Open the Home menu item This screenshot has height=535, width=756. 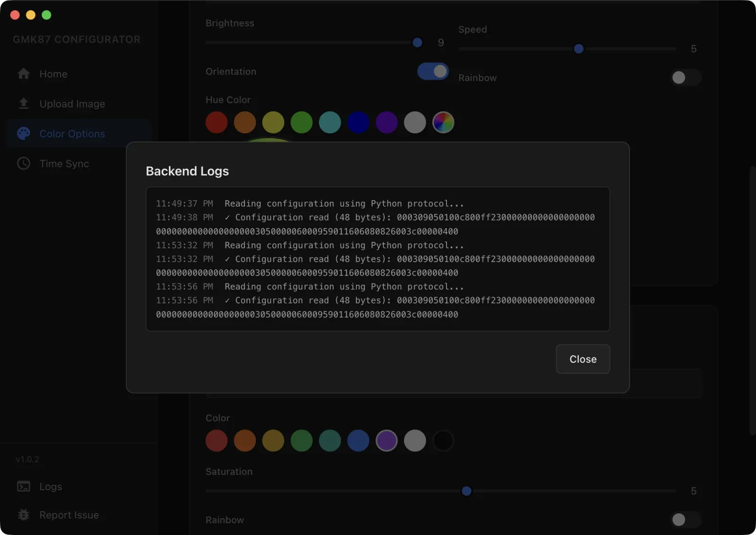tap(78, 74)
